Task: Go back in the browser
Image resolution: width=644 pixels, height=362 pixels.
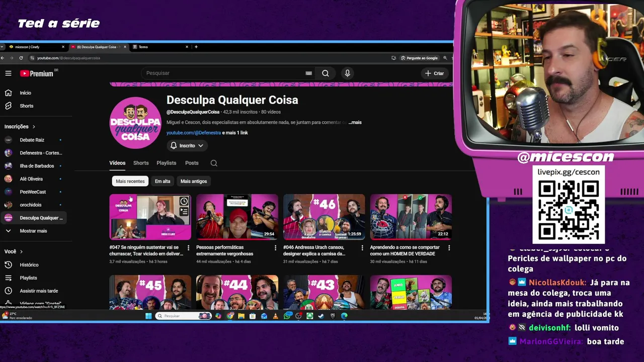Action: tap(3, 58)
